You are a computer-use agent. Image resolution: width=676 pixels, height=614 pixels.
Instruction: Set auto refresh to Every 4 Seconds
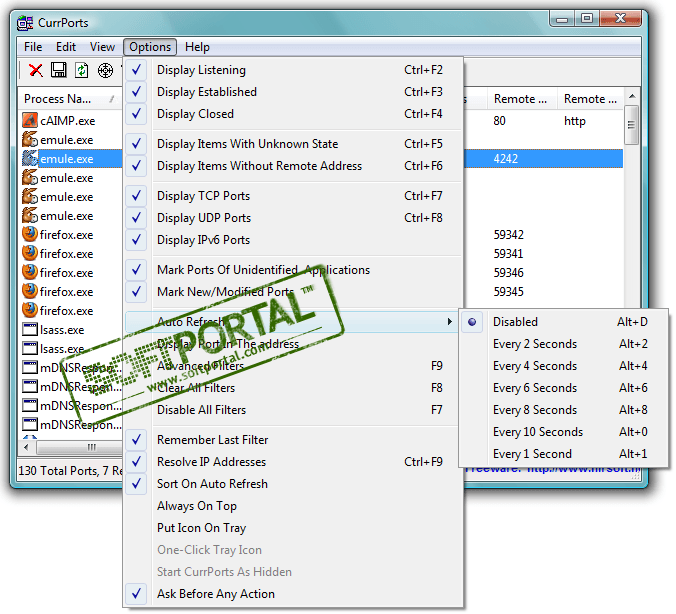tap(563, 366)
